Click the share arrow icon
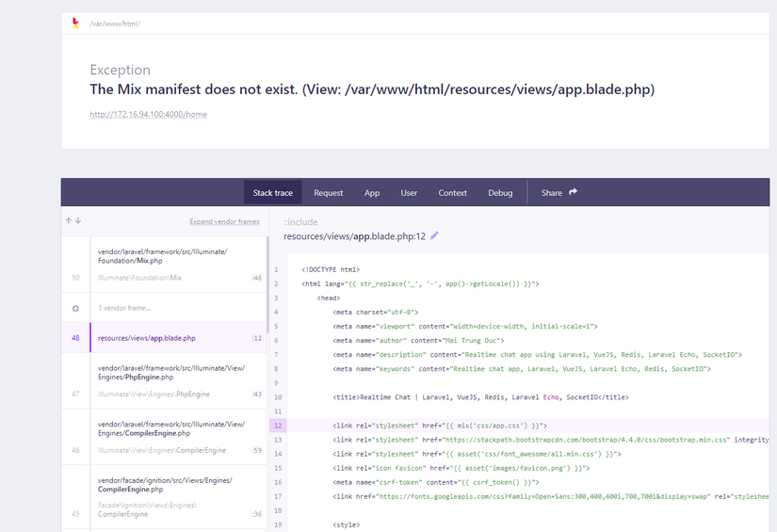777x532 pixels. click(x=573, y=192)
